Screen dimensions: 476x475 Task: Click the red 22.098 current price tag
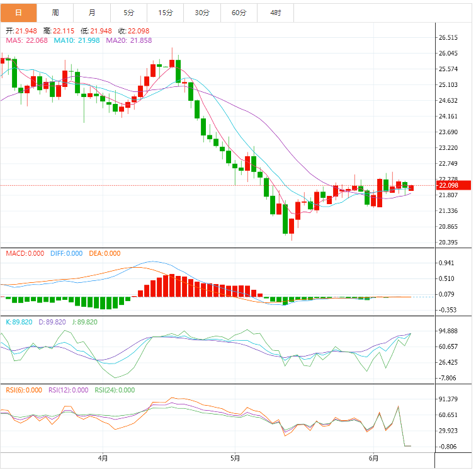453,186
